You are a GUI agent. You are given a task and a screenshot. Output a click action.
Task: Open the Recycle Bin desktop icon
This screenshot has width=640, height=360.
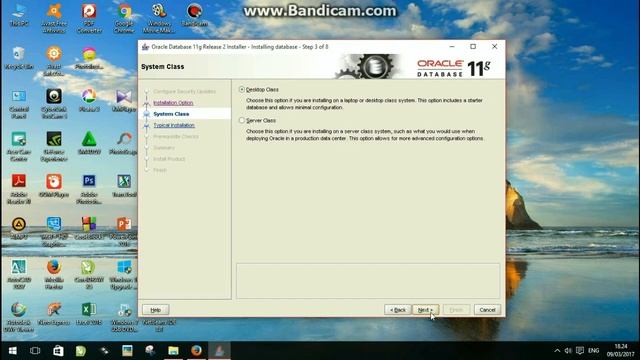pos(19,58)
